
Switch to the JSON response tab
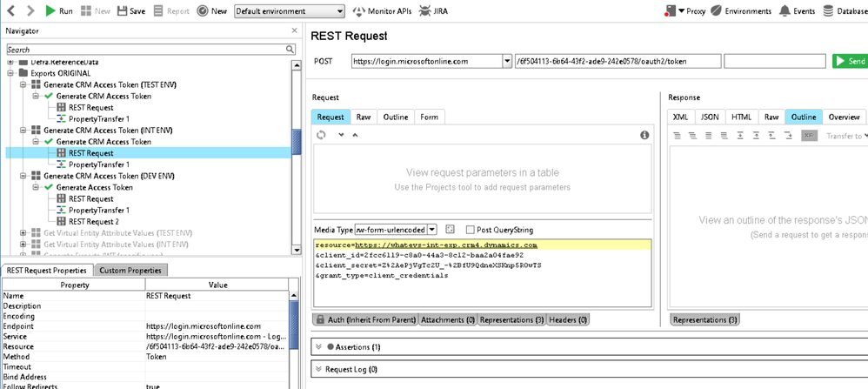(710, 117)
